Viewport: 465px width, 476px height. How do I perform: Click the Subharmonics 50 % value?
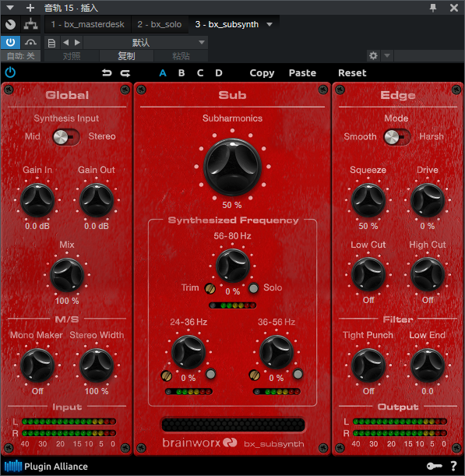pos(232,205)
